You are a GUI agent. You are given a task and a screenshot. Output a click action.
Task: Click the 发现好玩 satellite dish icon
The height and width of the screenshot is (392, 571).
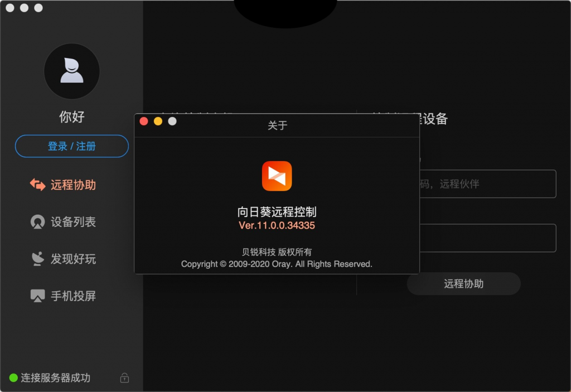37,259
